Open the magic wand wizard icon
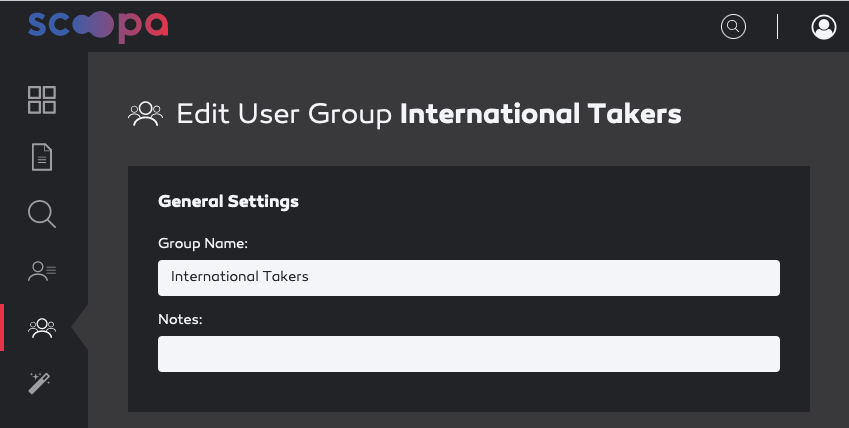The width and height of the screenshot is (849, 428). tap(40, 382)
